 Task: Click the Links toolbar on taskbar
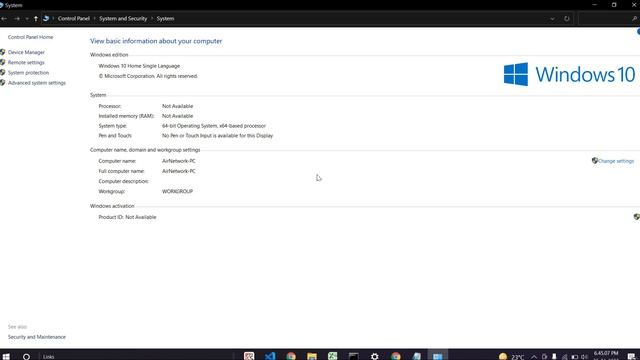coord(49,357)
